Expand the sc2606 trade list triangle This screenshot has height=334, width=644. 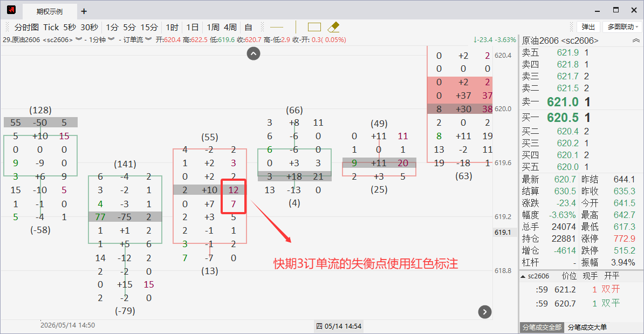523,276
